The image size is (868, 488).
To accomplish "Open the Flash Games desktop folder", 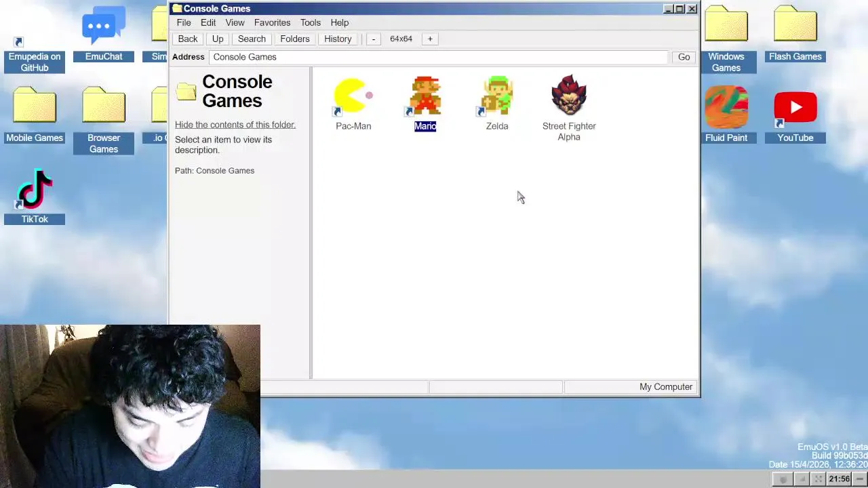I will coord(795,34).
